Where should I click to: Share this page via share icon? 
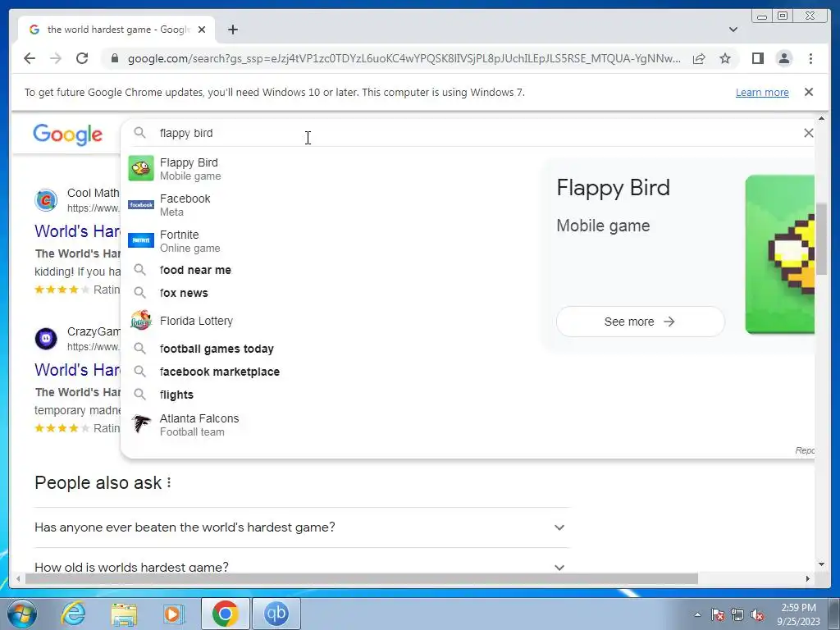699,58
